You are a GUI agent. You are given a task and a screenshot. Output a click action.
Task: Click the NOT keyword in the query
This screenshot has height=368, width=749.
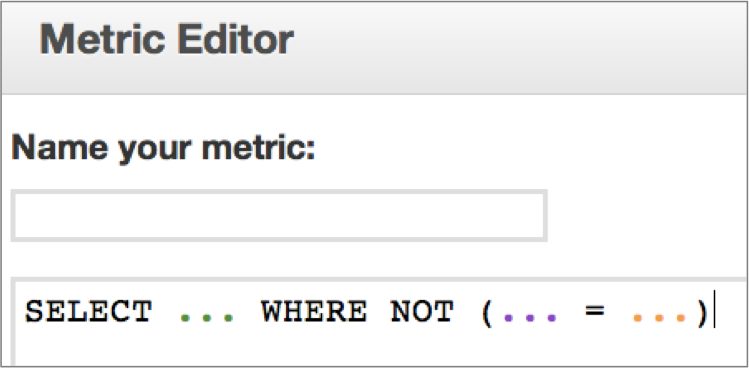click(x=422, y=312)
